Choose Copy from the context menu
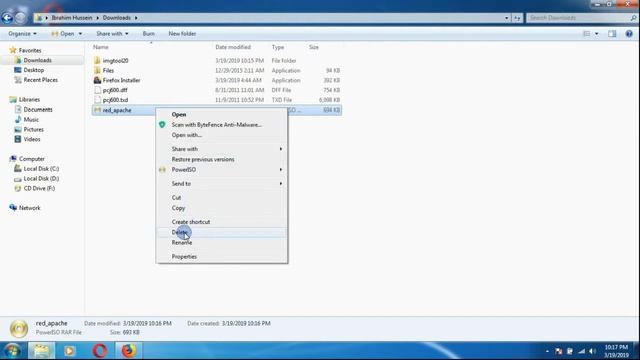640x360 pixels. coord(222,208)
